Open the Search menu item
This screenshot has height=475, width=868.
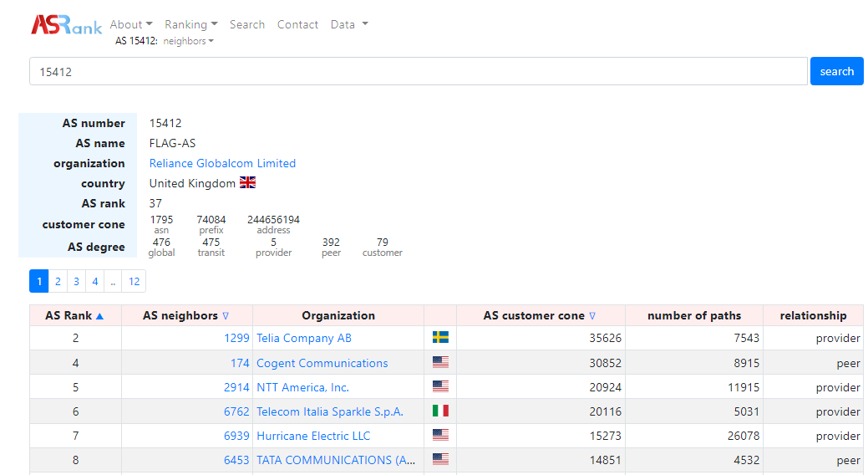247,24
